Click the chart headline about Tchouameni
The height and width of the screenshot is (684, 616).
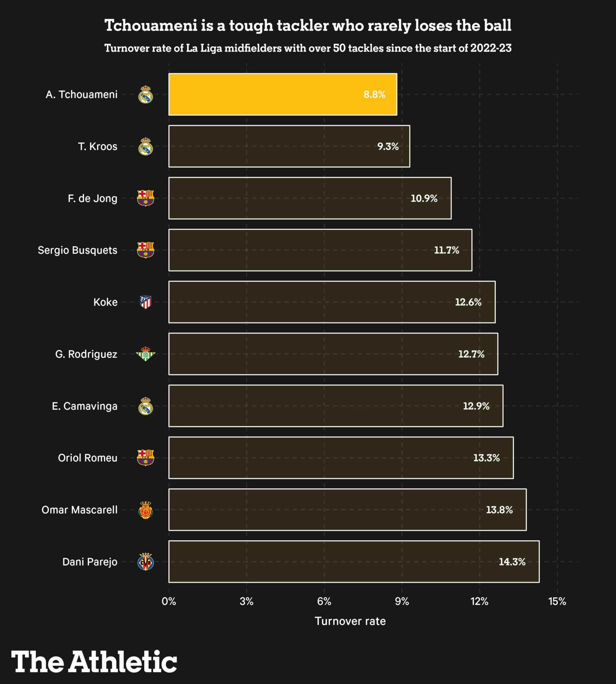pyautogui.click(x=307, y=26)
